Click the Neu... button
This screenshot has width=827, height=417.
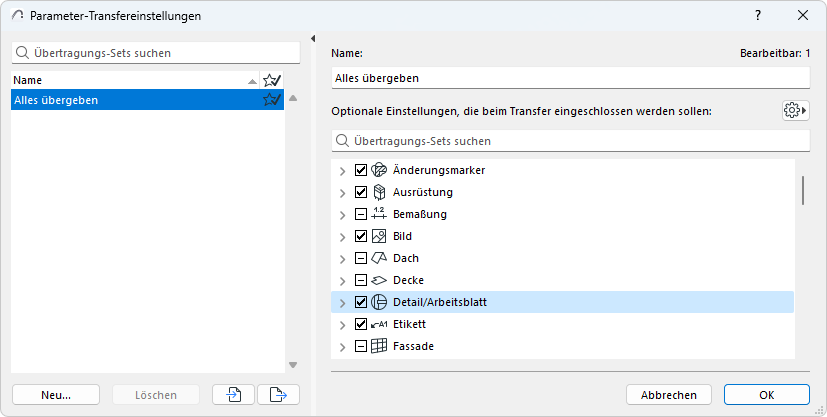tap(56, 395)
